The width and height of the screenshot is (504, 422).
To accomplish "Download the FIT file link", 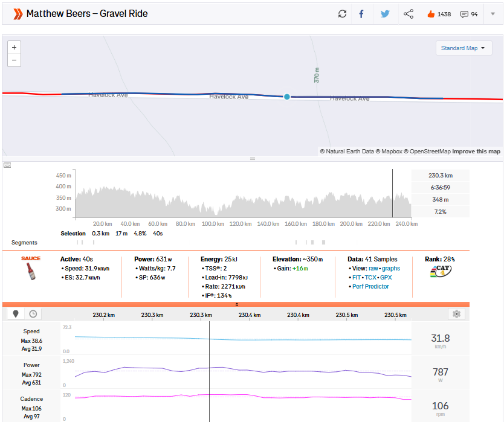I will coord(356,278).
